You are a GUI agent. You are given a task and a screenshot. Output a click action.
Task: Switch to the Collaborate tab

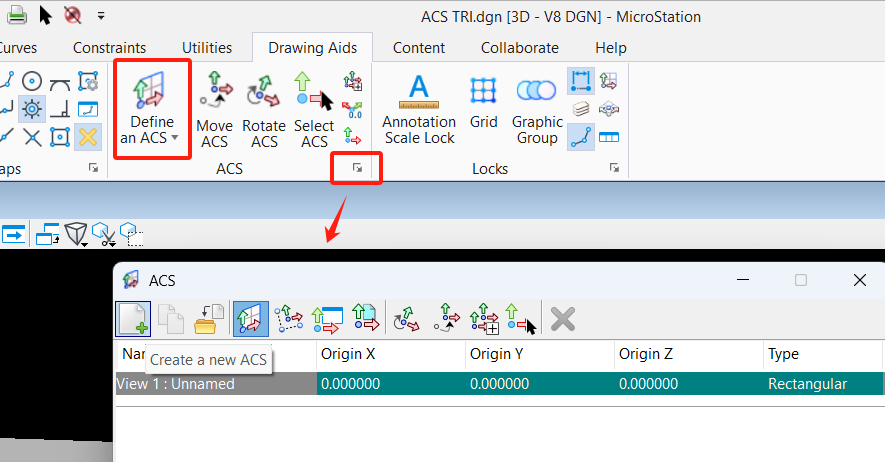[x=519, y=48]
